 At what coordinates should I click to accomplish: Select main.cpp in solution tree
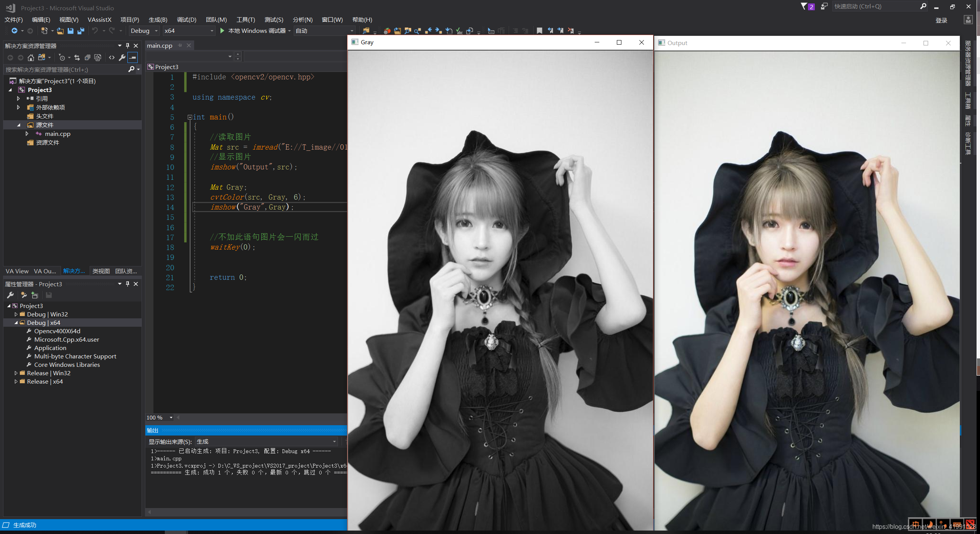pos(58,134)
